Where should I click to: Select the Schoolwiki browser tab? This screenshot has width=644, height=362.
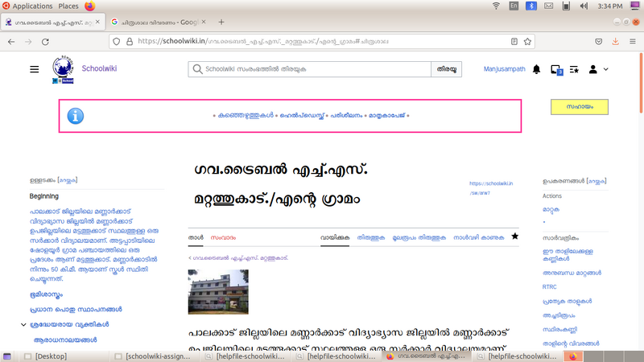point(52,23)
